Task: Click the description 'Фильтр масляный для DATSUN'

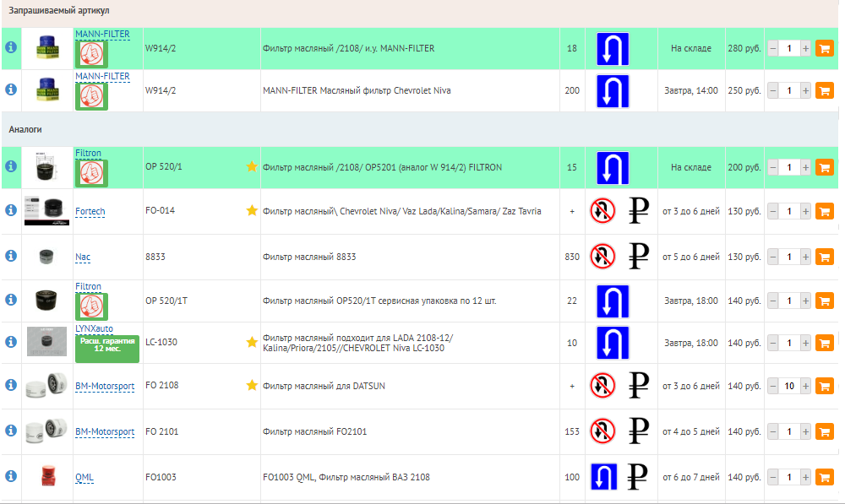Action: coord(324,386)
